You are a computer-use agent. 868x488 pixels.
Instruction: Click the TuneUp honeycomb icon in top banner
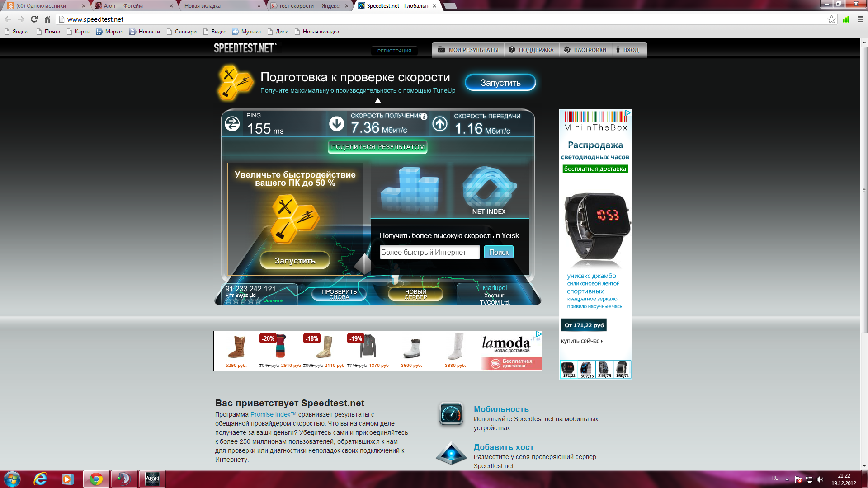click(x=235, y=83)
